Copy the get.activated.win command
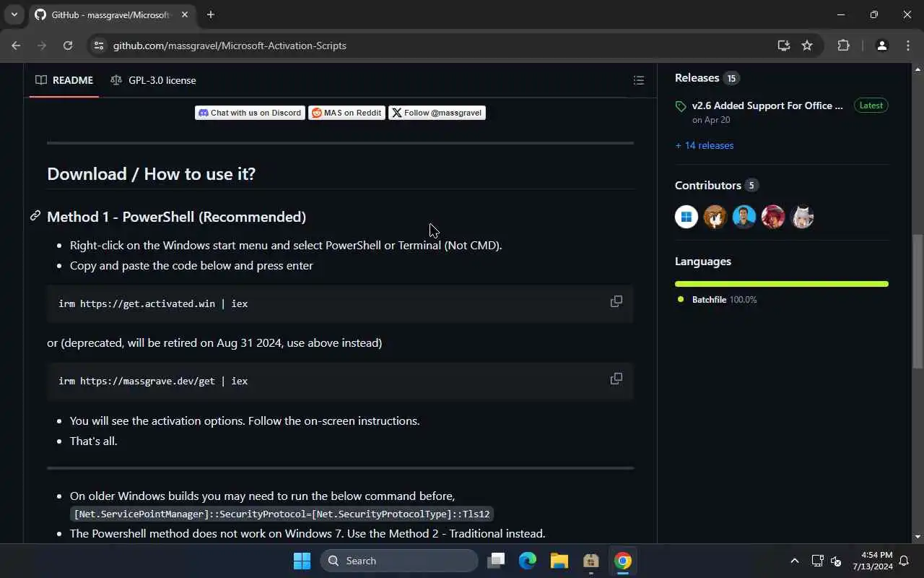The height and width of the screenshot is (578, 924). 616,301
